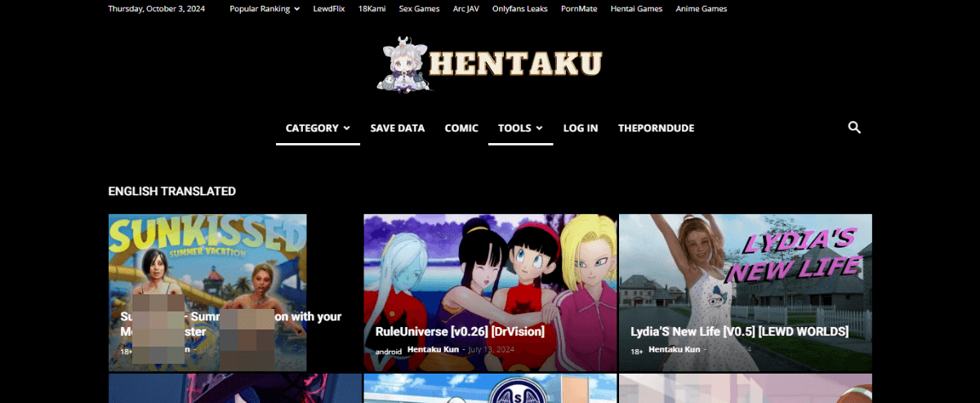980x403 pixels.
Task: Visit the 18Kami top link
Action: click(372, 9)
